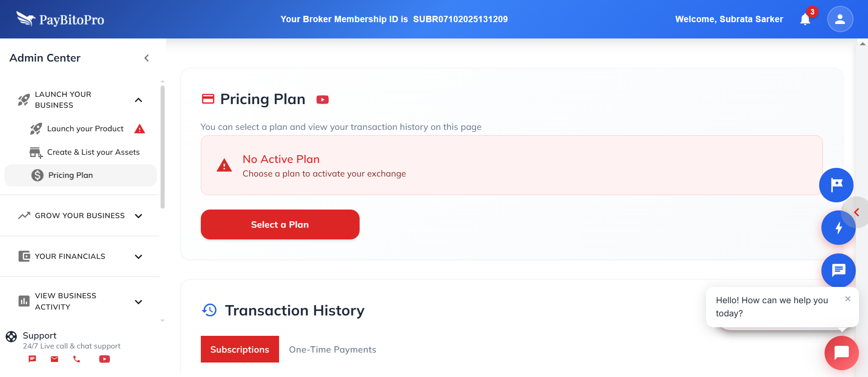Expand the Grow Your Business section
868x377 pixels.
(138, 216)
